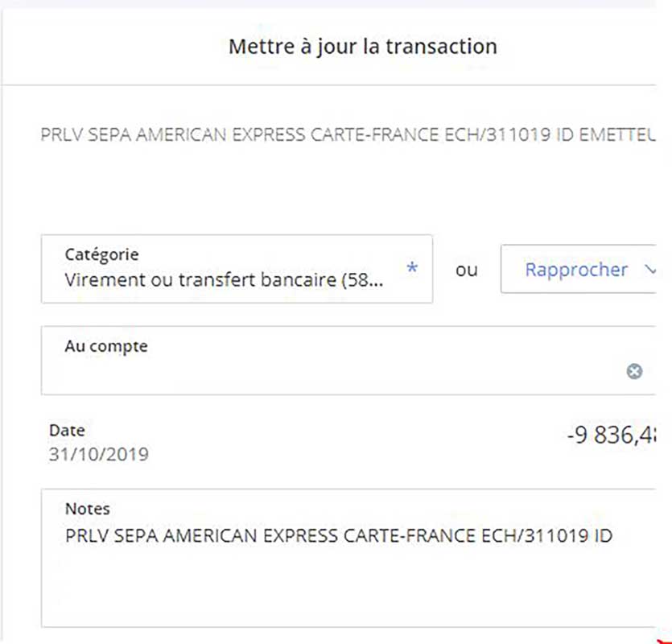Click the blue asterisk in the Catégorie field

click(412, 268)
